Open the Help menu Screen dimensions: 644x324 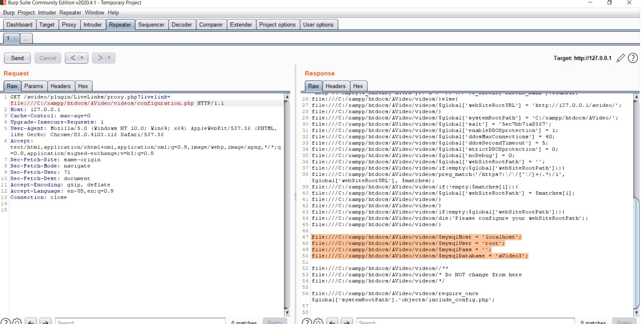(113, 13)
